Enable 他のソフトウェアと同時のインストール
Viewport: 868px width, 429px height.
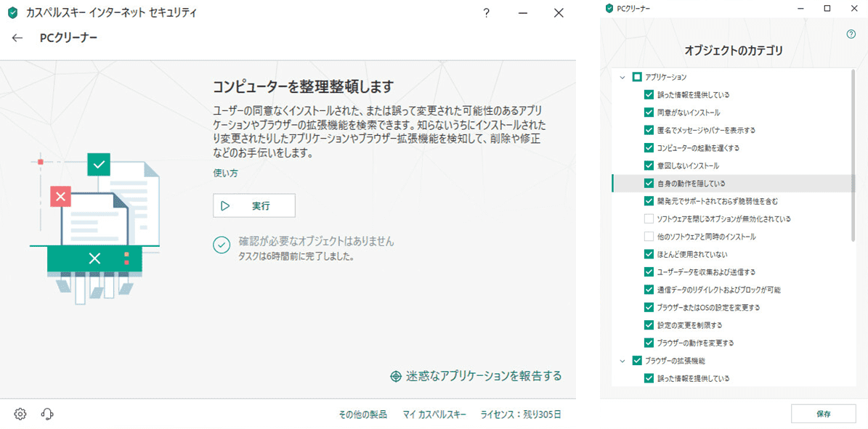click(649, 237)
